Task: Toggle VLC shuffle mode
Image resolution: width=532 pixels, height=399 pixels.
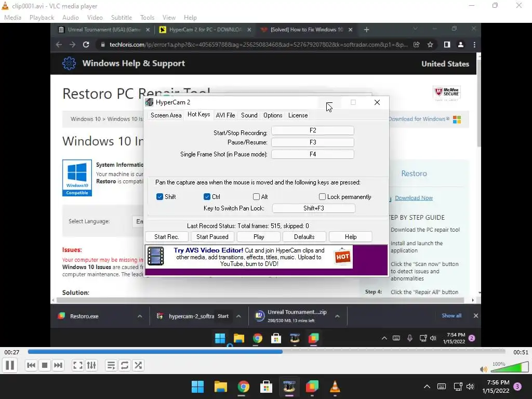Action: (x=138, y=365)
